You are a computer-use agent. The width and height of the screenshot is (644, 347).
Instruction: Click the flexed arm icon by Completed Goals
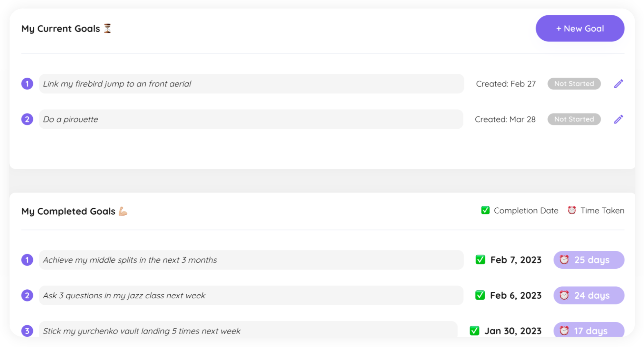click(x=123, y=211)
